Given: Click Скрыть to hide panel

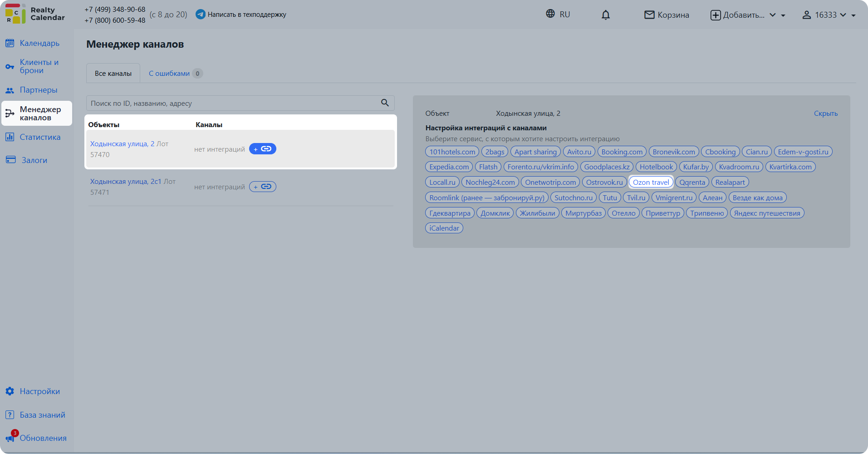Looking at the screenshot, I should pyautogui.click(x=826, y=113).
